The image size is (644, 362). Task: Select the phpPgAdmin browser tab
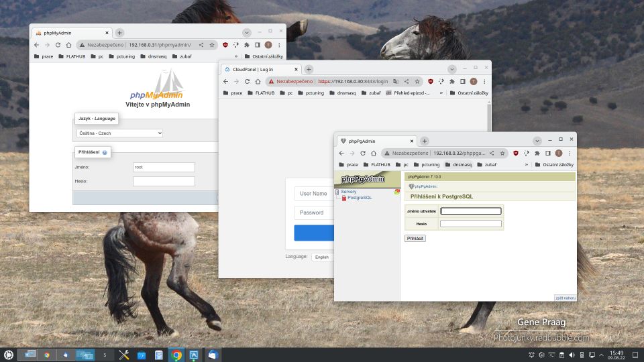coord(376,141)
